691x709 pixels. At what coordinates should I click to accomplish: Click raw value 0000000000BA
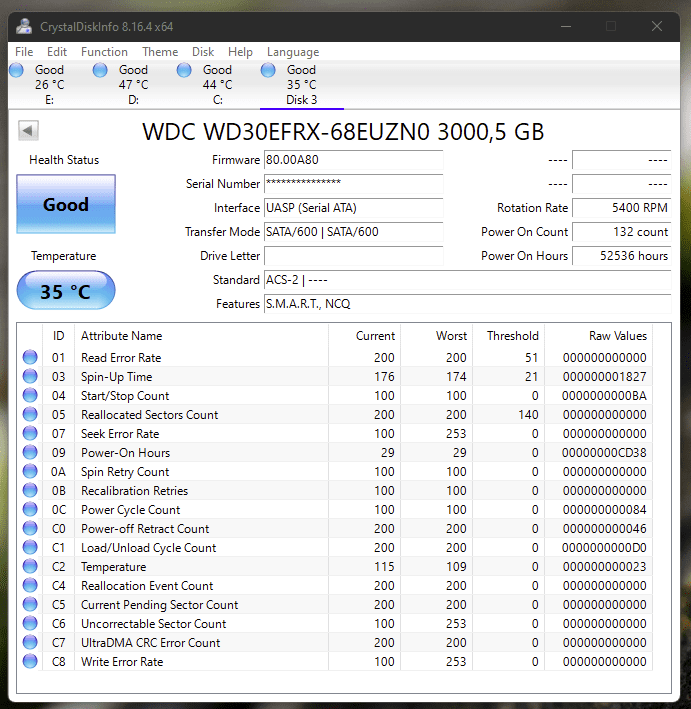coord(604,396)
